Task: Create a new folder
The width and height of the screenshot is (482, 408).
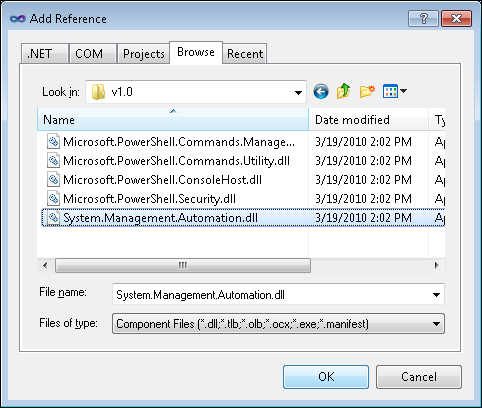Action: (x=367, y=91)
